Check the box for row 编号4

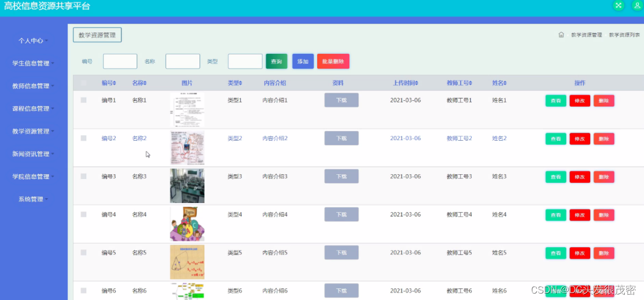pyautogui.click(x=84, y=214)
